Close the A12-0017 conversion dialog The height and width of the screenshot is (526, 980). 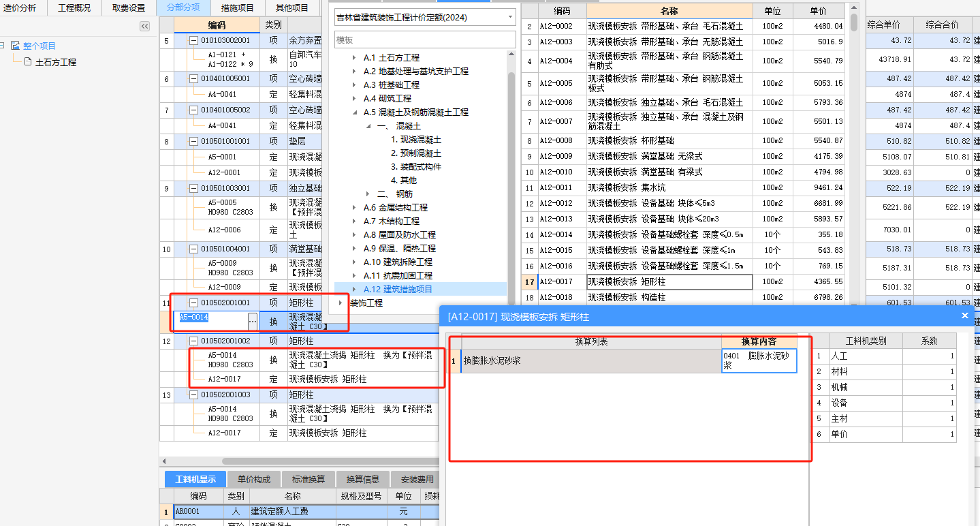pyautogui.click(x=964, y=315)
